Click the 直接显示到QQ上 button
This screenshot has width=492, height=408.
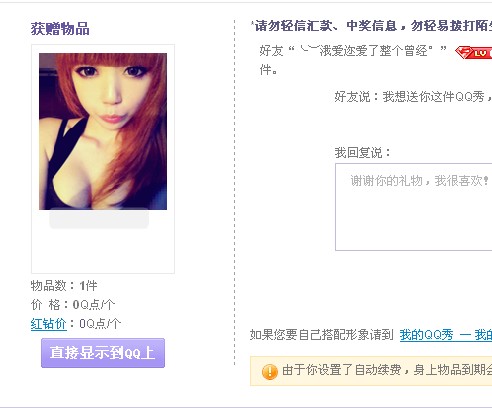[x=103, y=353]
